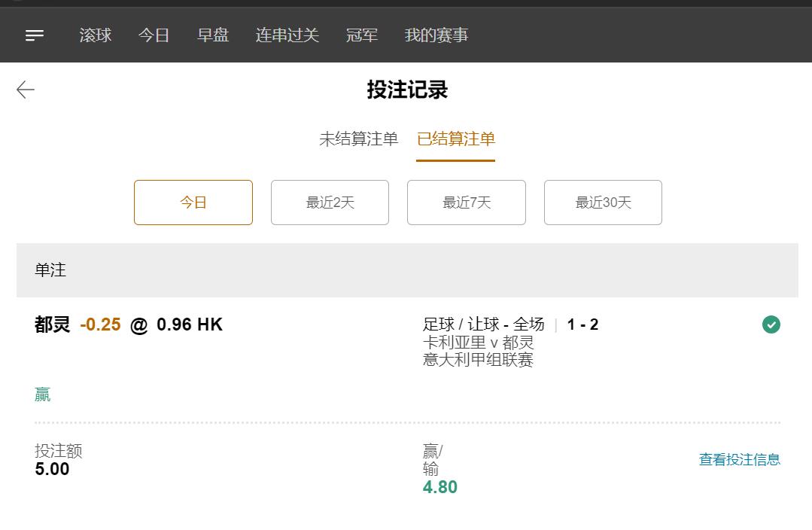Select 连串过关 in navigation bar

pyautogui.click(x=287, y=35)
